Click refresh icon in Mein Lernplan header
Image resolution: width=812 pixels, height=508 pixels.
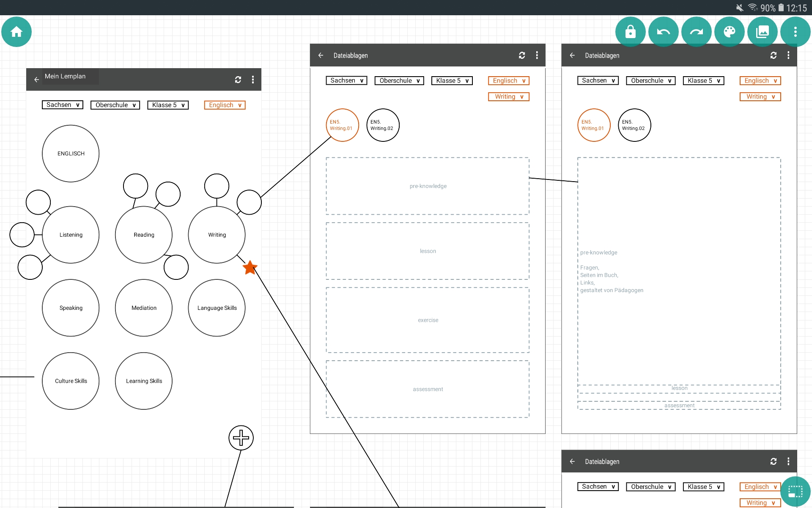tap(238, 80)
